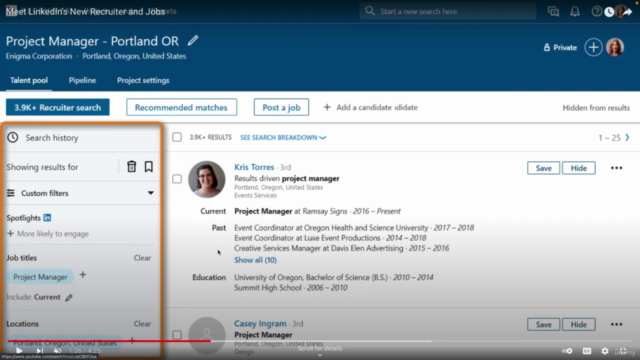The width and height of the screenshot is (640, 360).
Task: Show all (10) past positions
Action: (x=255, y=260)
